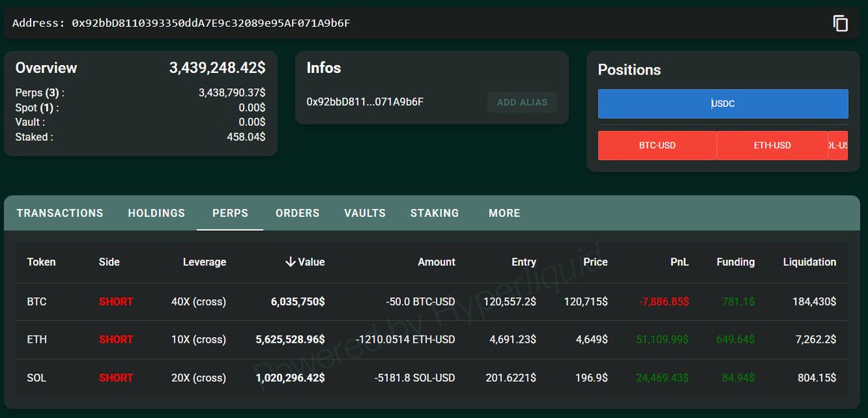Click the ADD ALIAS button
Viewport: 868px width, 418px height.
tap(522, 102)
